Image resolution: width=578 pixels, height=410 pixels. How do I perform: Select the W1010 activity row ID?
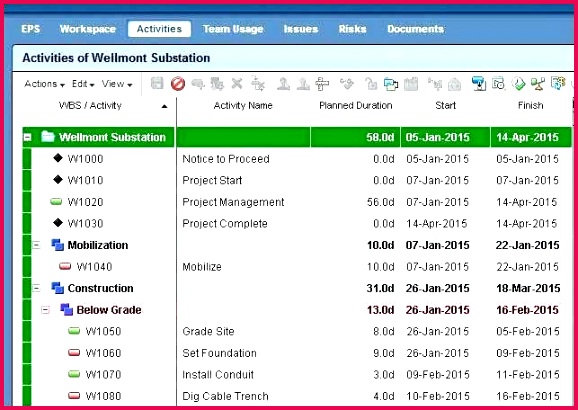click(x=86, y=180)
